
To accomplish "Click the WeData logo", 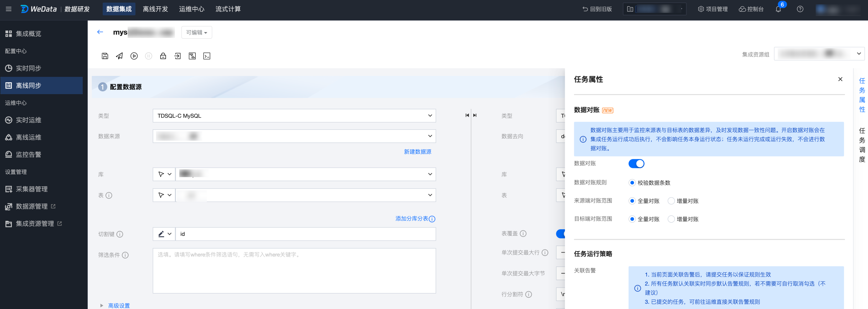I will [x=38, y=9].
